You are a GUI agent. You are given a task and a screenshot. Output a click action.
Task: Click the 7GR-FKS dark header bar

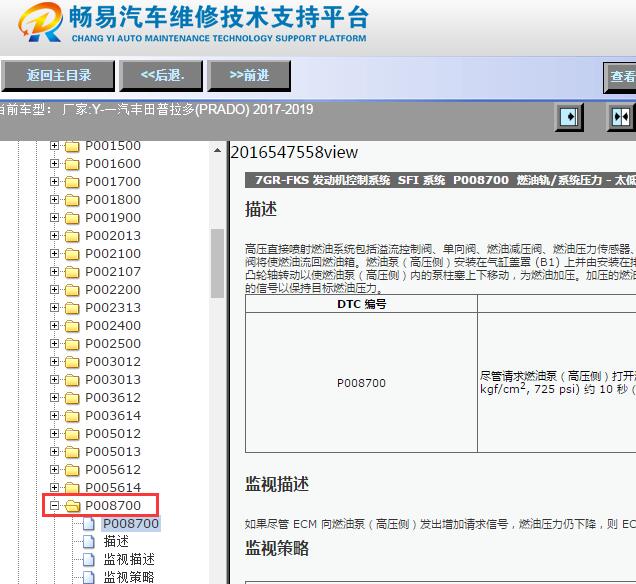pyautogui.click(x=440, y=180)
